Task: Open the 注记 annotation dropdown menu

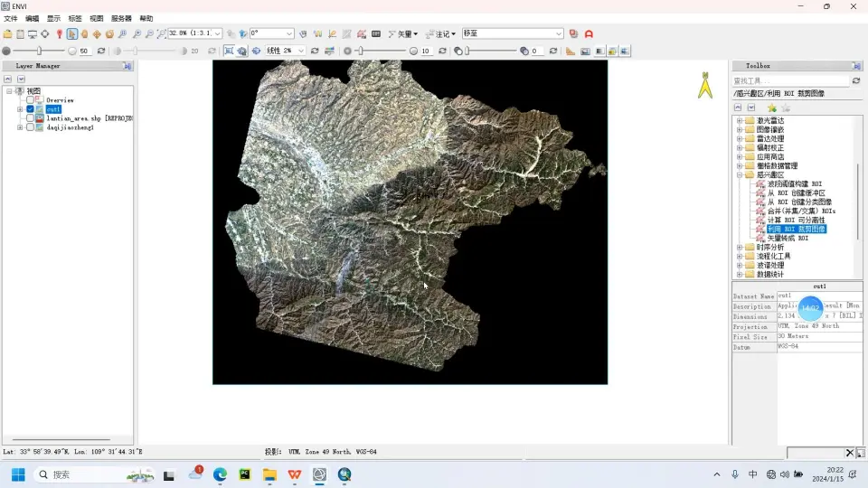Action: tap(440, 33)
